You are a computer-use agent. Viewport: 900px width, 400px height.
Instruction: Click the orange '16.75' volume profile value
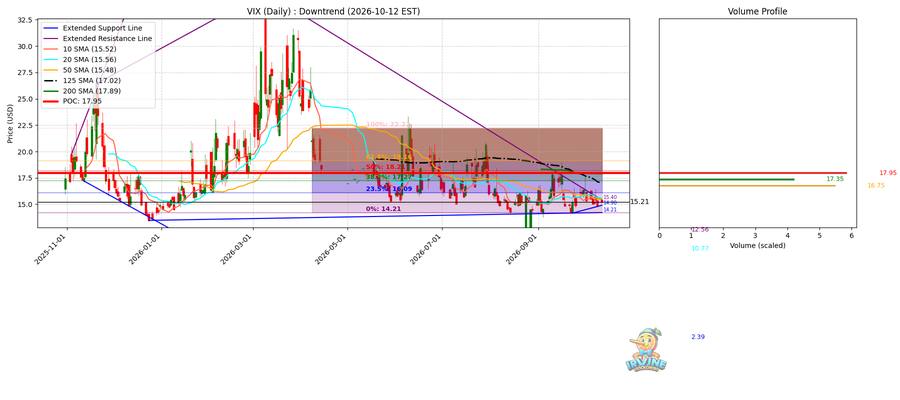[876, 186]
